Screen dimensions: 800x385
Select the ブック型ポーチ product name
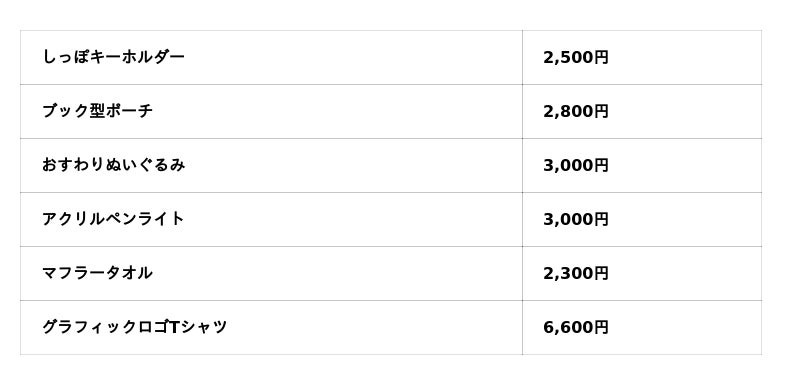coord(97,111)
